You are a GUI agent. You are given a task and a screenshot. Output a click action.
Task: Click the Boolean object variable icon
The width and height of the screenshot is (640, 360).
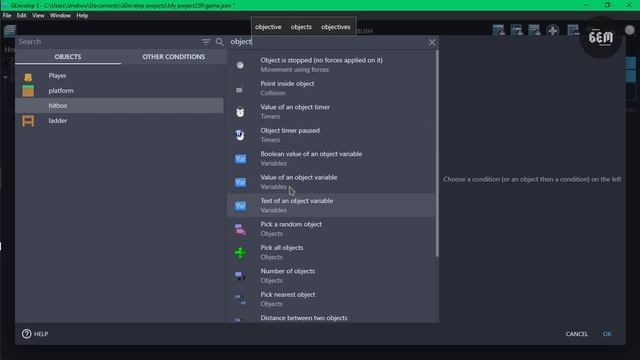coord(240,159)
